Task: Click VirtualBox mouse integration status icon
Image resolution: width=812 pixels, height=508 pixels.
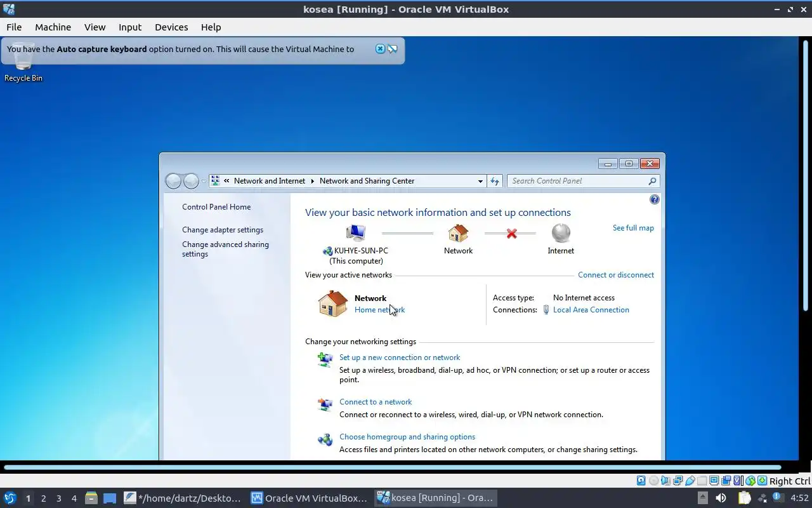Action: [x=750, y=481]
